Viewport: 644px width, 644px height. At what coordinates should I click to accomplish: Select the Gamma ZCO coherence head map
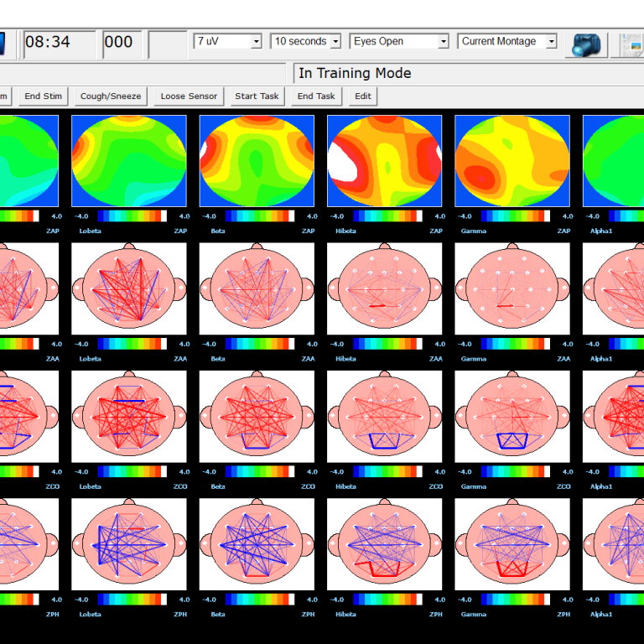(512, 417)
